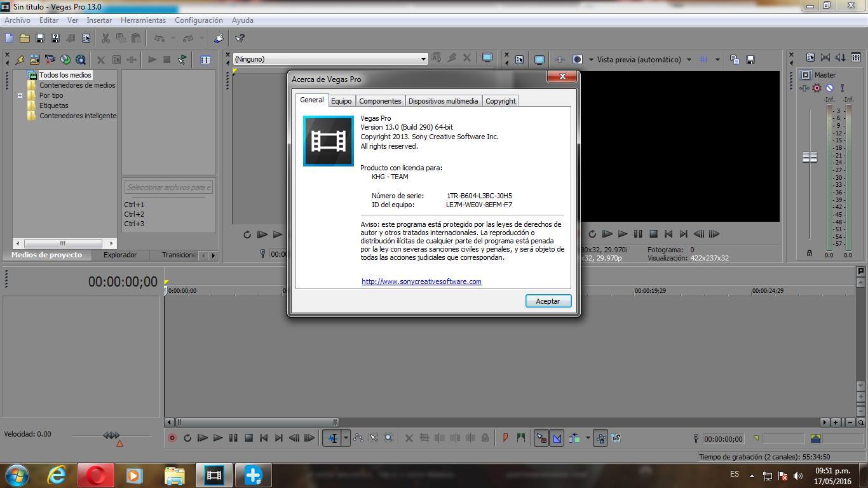The width and height of the screenshot is (868, 488).
Task: Click the Get Media from the Web icon
Action: tap(81, 60)
